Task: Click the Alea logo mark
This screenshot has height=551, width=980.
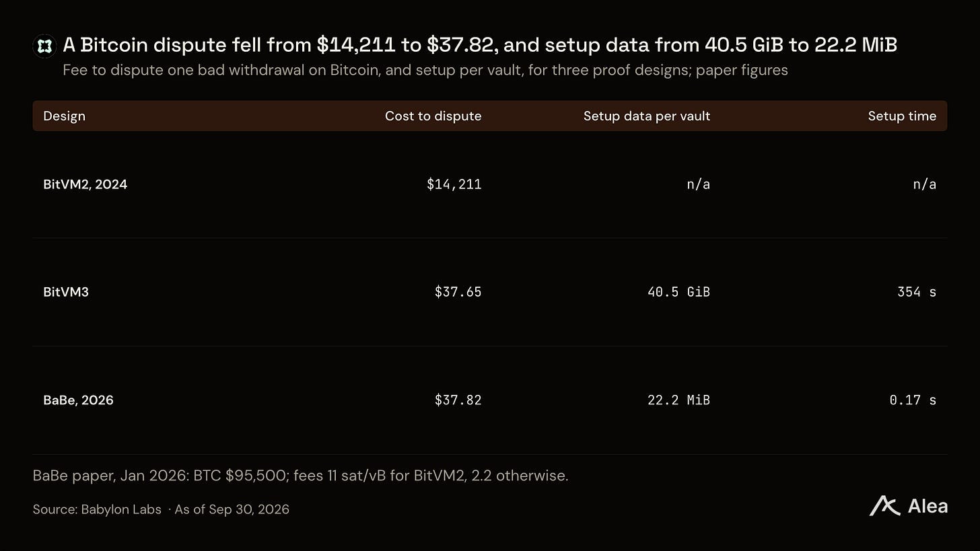Action: pyautogui.click(x=884, y=506)
